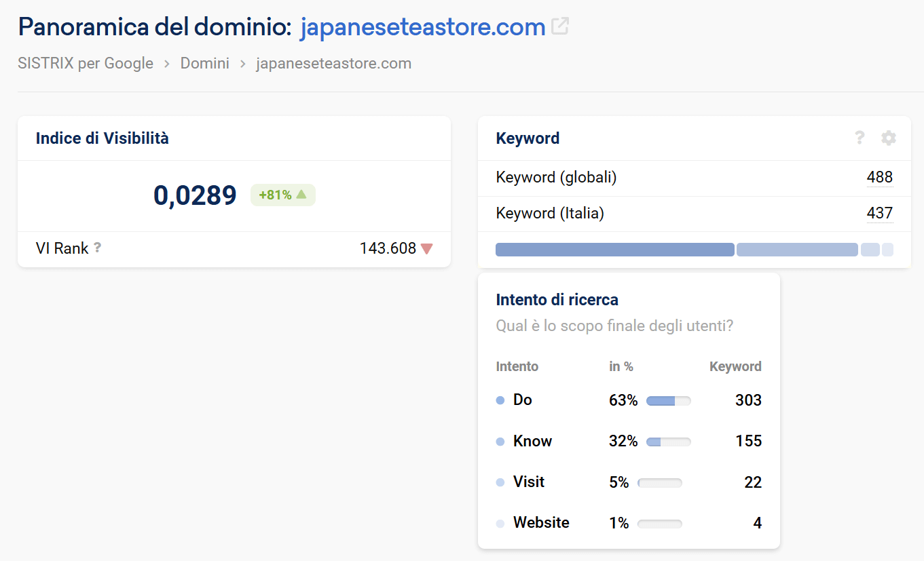
Task: Select the Visit intent row
Action: click(x=628, y=482)
